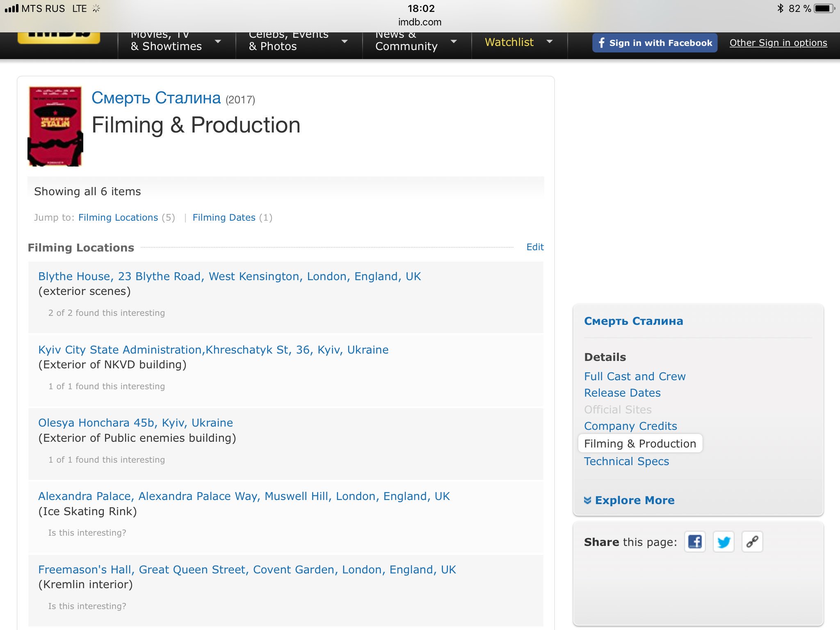
Task: Open Olesya Honchara 45b, Kyiv location
Action: tap(135, 423)
